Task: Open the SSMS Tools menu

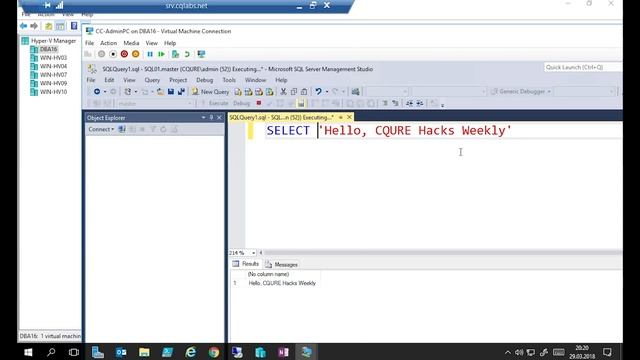Action: point(229,80)
